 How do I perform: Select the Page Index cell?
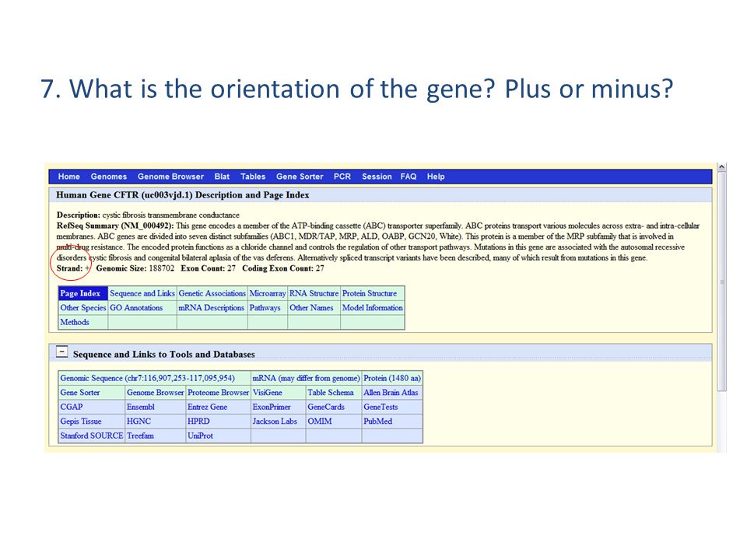click(x=83, y=293)
